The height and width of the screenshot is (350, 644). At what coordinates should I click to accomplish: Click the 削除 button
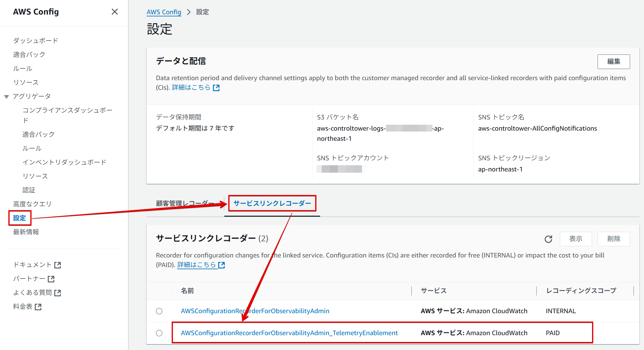click(613, 239)
